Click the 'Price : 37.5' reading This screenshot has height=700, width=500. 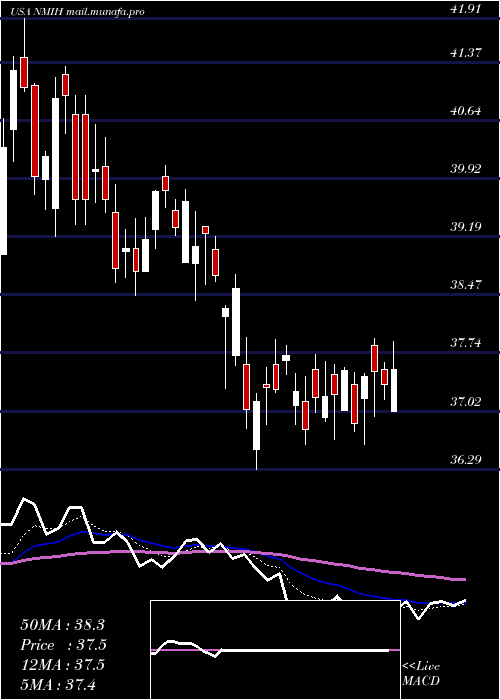63,645
